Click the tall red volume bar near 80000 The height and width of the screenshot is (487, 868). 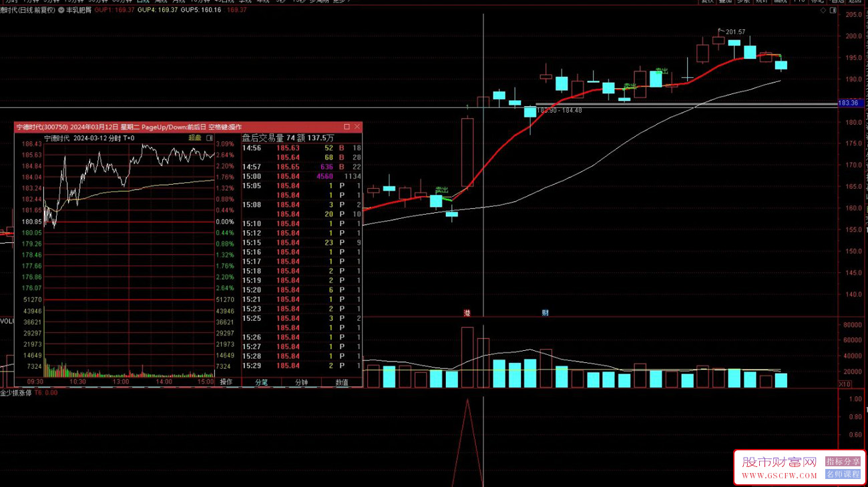[467, 357]
